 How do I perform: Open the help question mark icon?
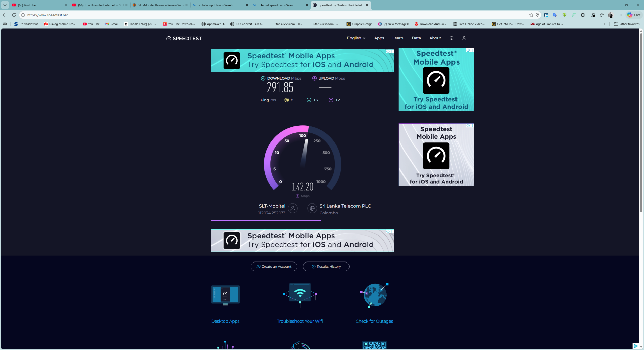451,38
